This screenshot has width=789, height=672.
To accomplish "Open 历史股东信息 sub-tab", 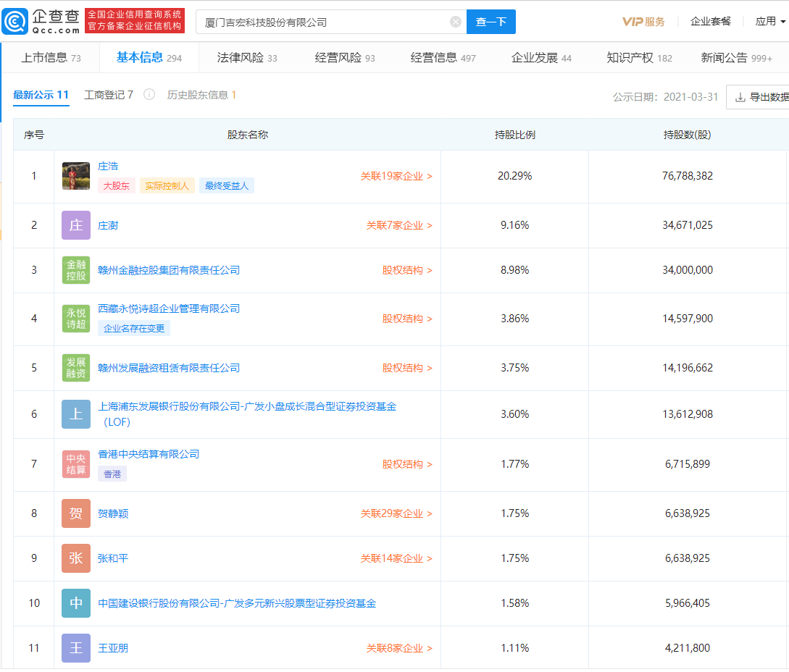I will click(202, 95).
